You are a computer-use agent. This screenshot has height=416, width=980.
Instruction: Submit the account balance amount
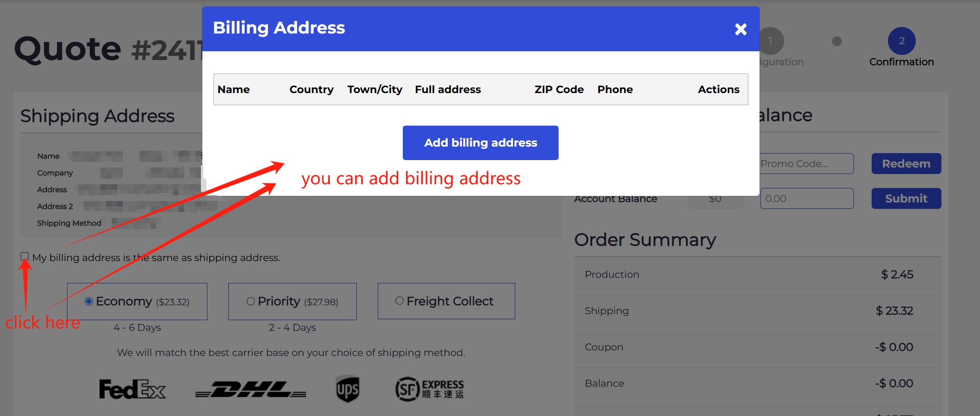pyautogui.click(x=906, y=199)
